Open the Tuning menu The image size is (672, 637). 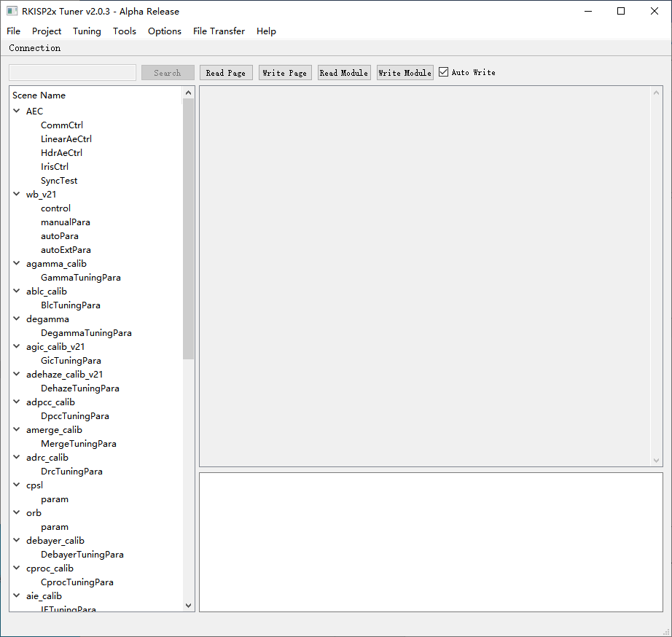click(x=87, y=31)
